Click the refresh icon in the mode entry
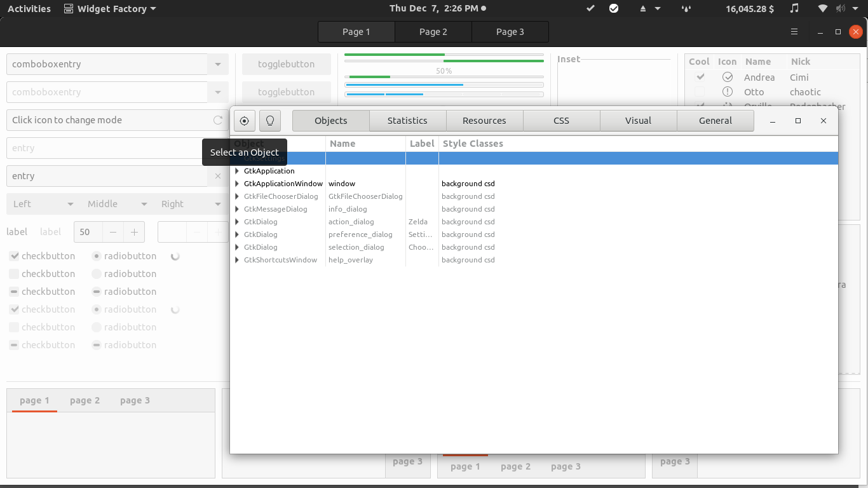Image resolution: width=868 pixels, height=488 pixels. point(218,120)
